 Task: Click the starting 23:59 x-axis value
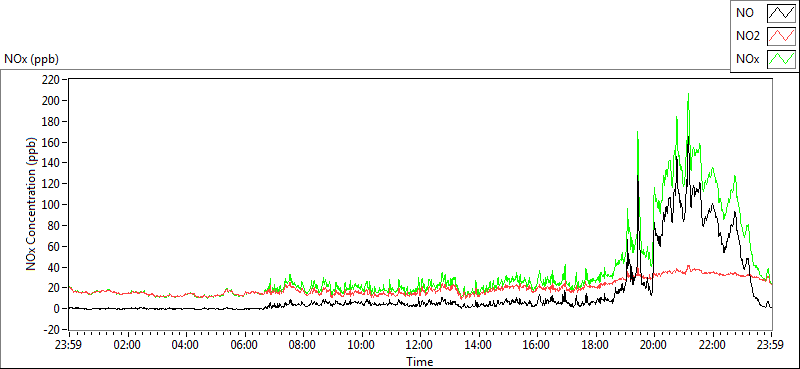click(x=69, y=344)
